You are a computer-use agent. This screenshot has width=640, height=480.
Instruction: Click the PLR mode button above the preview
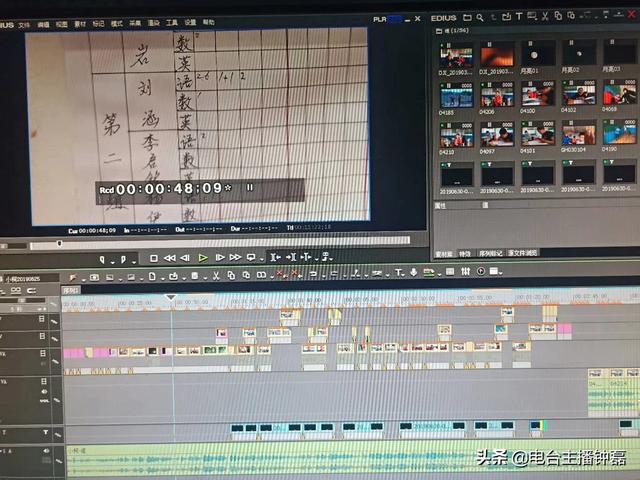(x=380, y=19)
